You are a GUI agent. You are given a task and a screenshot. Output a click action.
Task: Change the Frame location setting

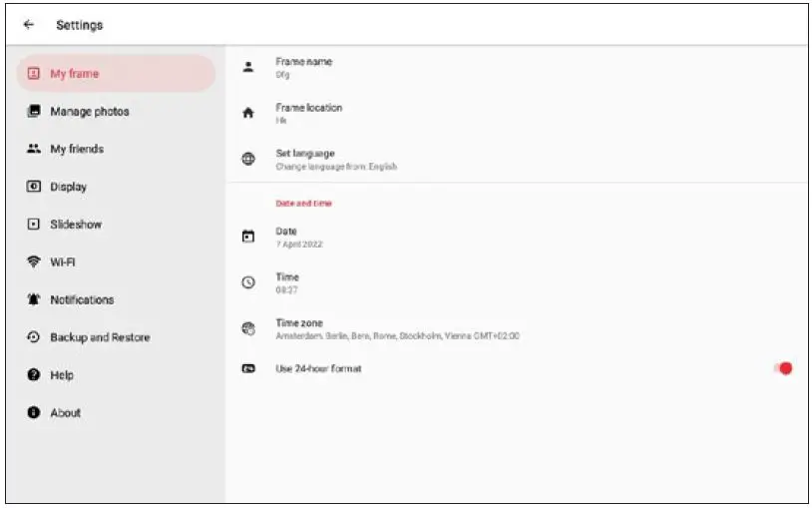pos(308,113)
